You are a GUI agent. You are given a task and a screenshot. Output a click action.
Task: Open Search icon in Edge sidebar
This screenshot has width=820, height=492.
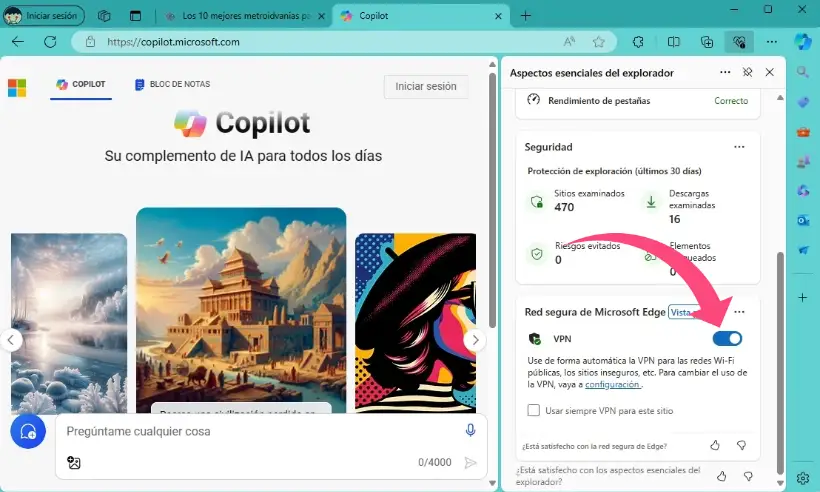click(803, 72)
